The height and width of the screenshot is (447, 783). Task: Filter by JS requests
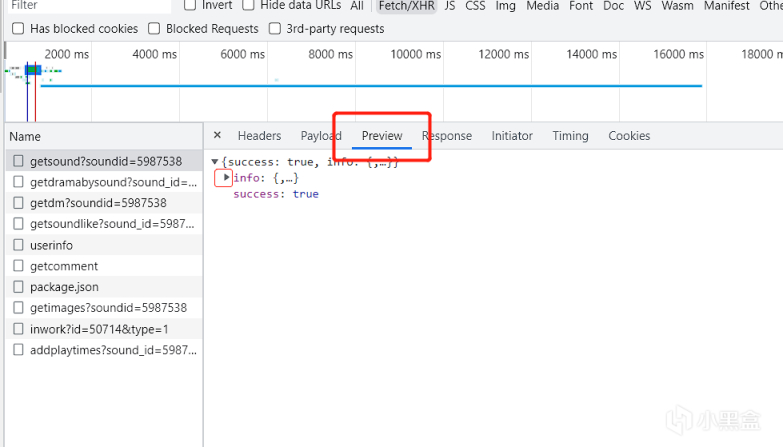coord(450,5)
